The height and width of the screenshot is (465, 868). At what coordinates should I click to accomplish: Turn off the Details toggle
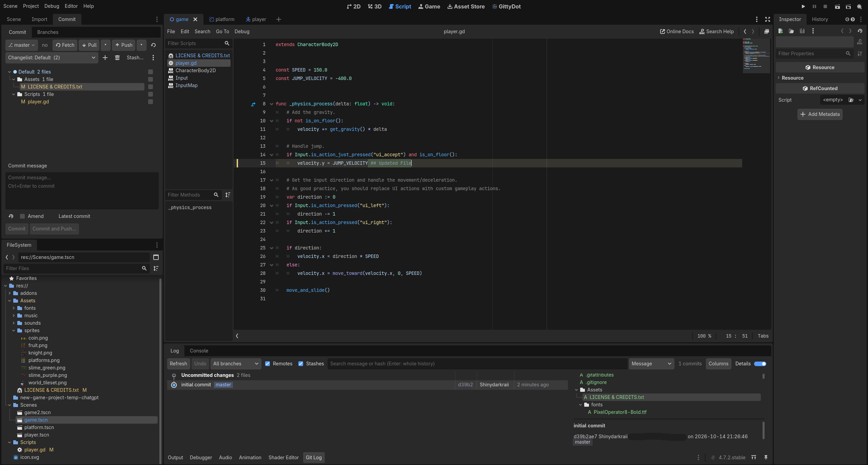tap(760, 364)
